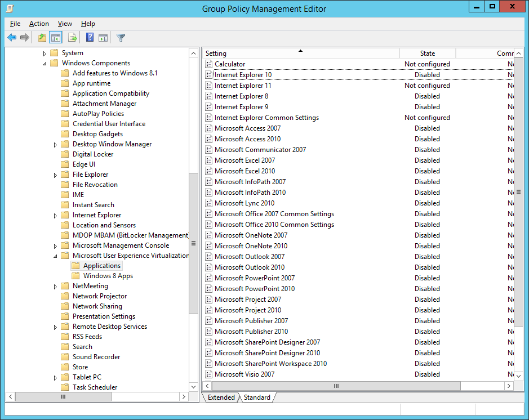The width and height of the screenshot is (529, 420).
Task: Click the Export List toolbar icon
Action: click(x=72, y=37)
